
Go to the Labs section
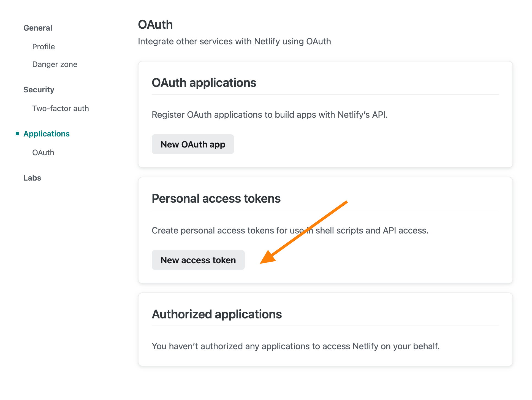[32, 178]
